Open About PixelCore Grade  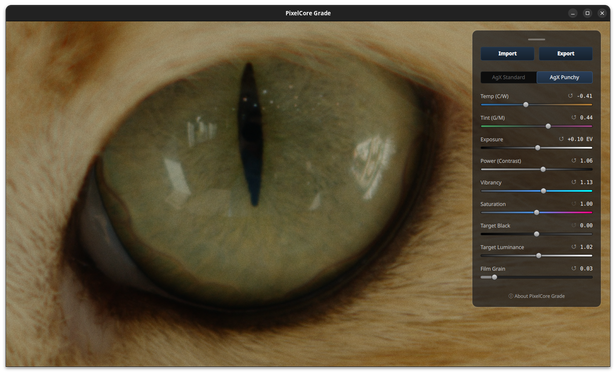(536, 296)
